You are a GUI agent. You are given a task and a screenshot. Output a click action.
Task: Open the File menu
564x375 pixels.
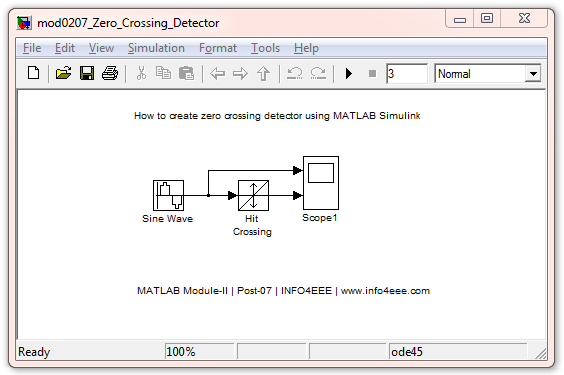click(x=32, y=48)
